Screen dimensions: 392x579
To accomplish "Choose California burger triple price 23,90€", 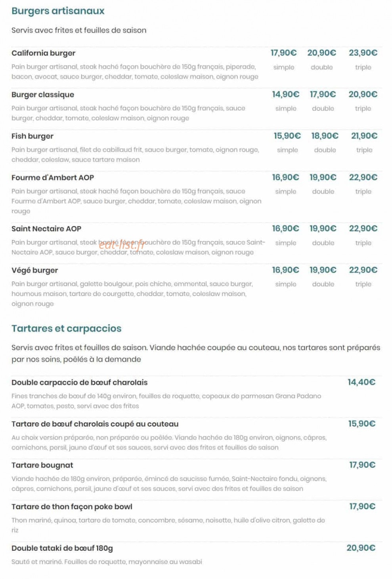I will coord(363,53).
